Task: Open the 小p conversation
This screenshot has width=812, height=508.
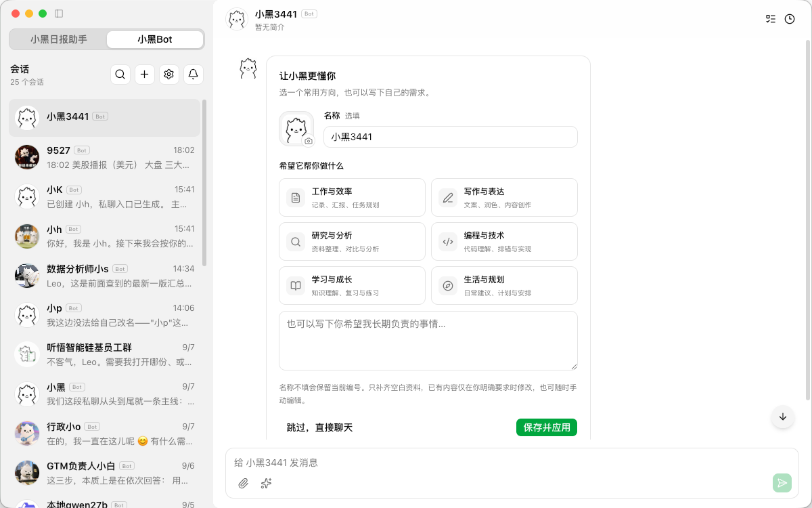Action: (x=104, y=315)
